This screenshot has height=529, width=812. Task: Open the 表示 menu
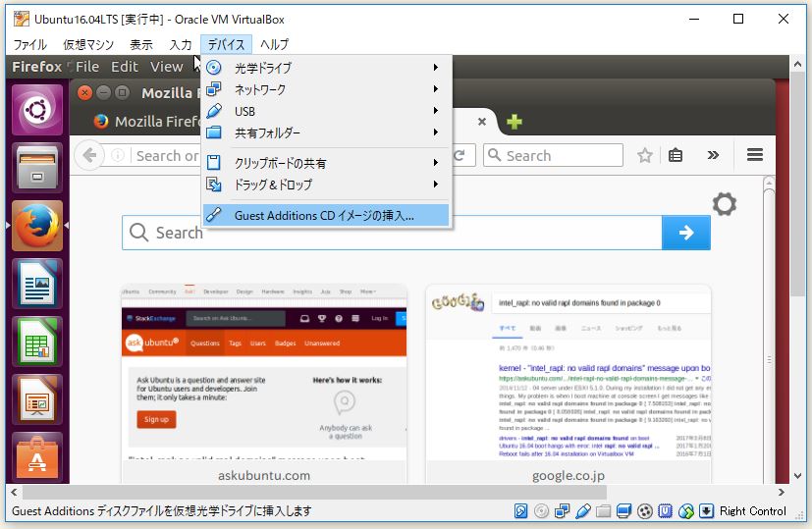point(140,44)
